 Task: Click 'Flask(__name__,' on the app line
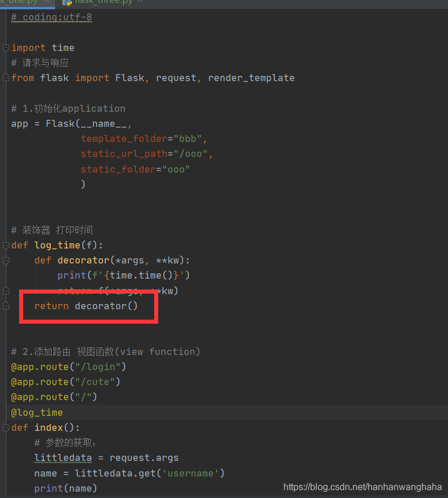tap(89, 123)
